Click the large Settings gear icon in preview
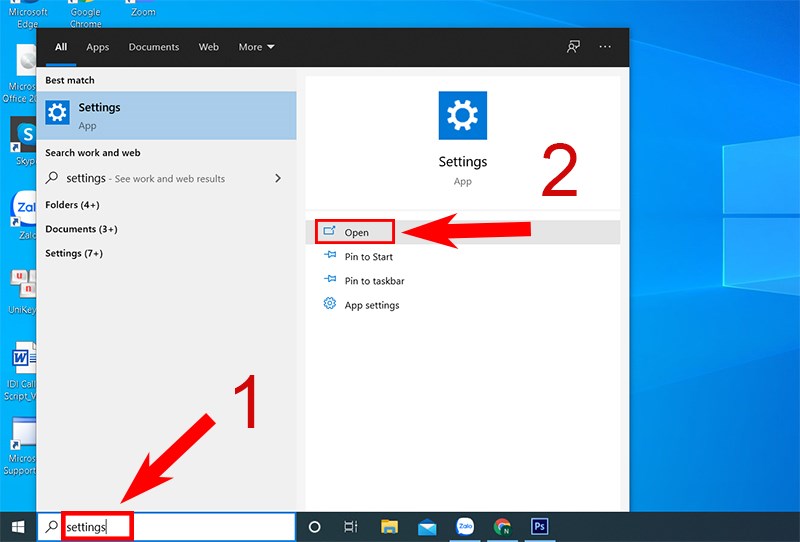 (x=463, y=115)
